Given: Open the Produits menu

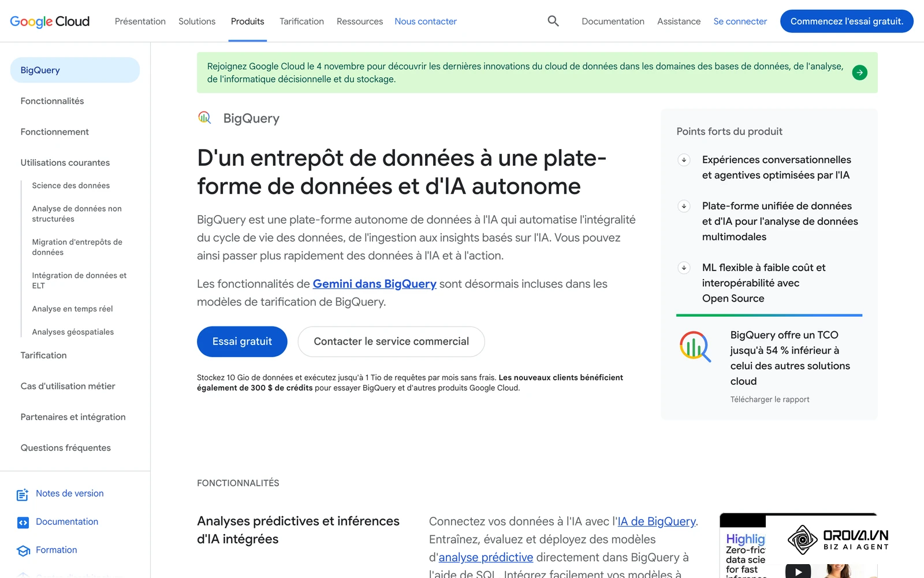Looking at the screenshot, I should click(x=248, y=21).
